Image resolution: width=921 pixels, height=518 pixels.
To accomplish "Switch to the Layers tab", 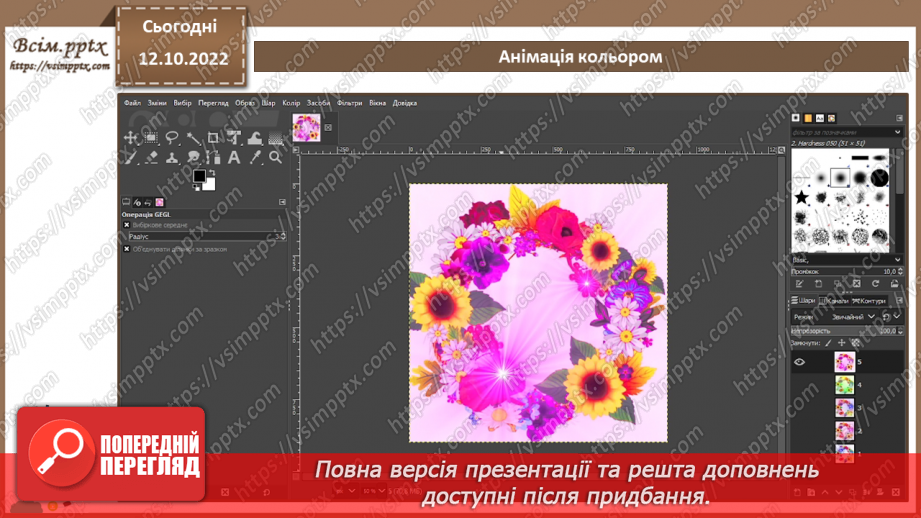I will click(804, 300).
